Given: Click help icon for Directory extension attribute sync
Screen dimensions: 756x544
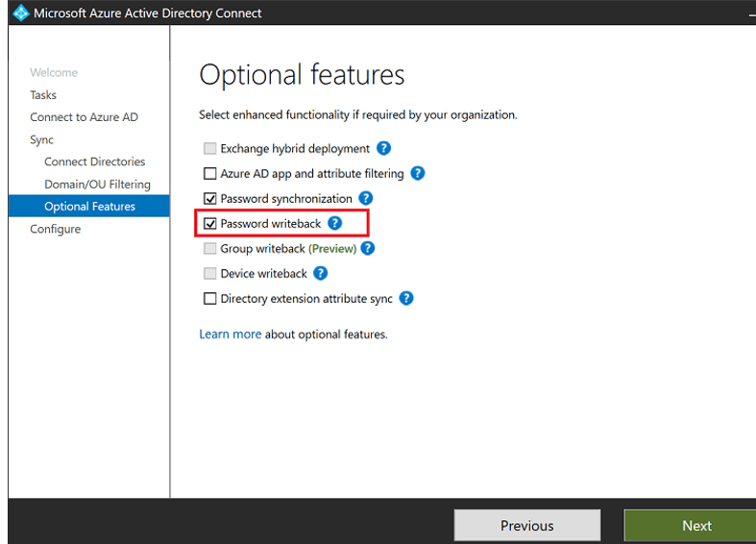Looking at the screenshot, I should (x=406, y=298).
